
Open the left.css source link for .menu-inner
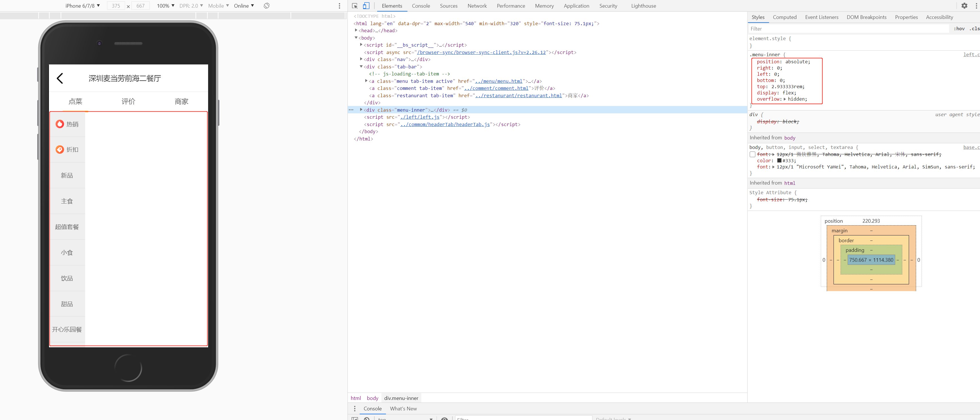point(971,55)
